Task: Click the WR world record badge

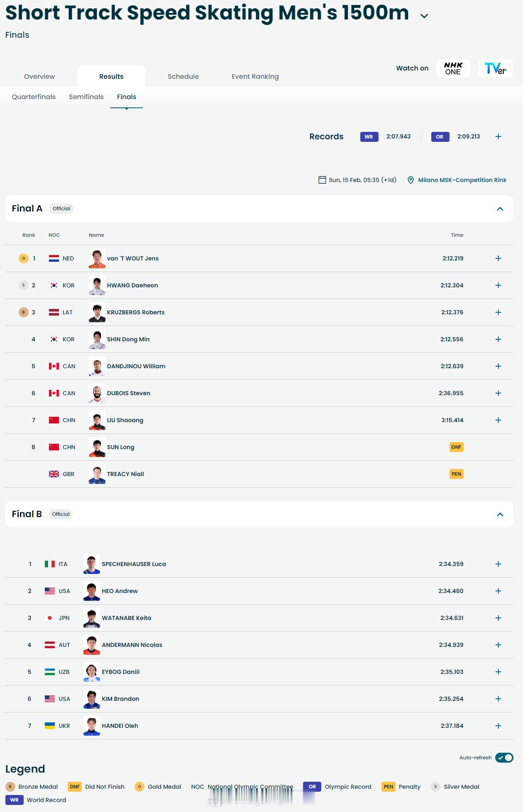Action: [x=369, y=137]
